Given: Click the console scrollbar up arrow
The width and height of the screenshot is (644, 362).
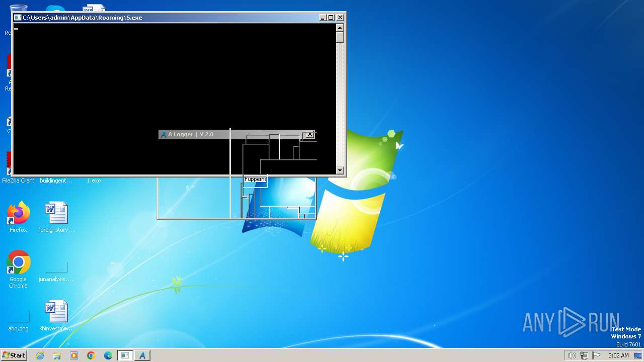Looking at the screenshot, I should (340, 28).
